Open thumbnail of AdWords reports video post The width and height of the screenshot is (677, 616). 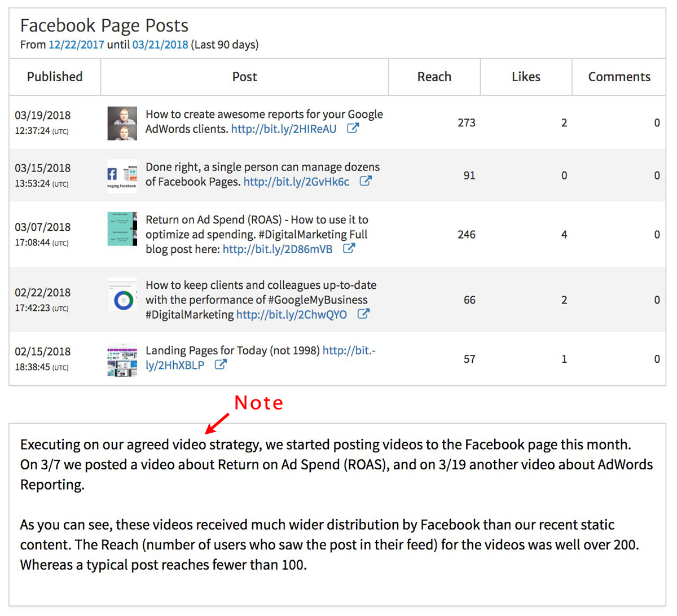122,123
